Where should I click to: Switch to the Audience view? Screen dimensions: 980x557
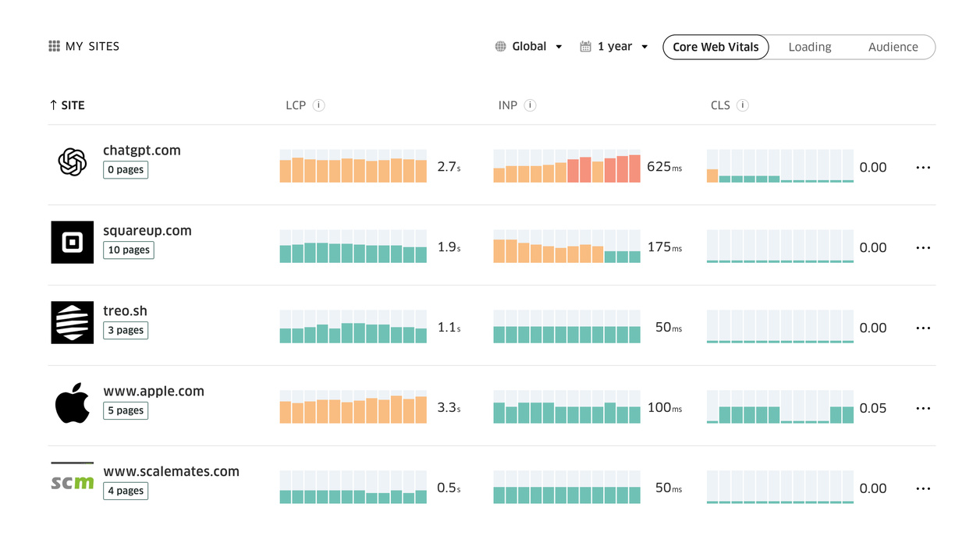pos(893,48)
